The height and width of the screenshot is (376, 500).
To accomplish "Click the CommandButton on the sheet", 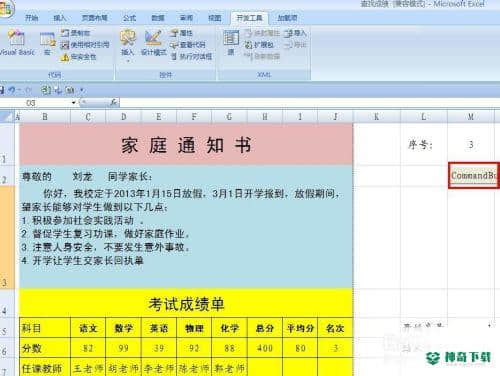I will pyautogui.click(x=474, y=176).
